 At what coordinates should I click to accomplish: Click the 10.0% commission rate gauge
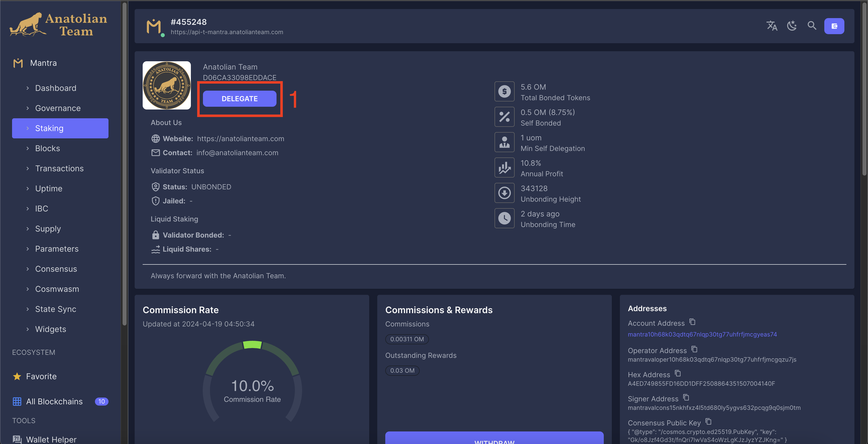tap(252, 382)
